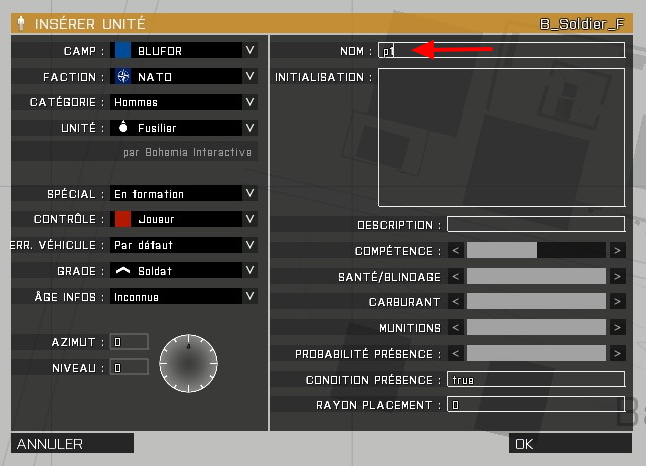Click the Munitions slider bar
Viewport: 646px width, 466px height.
(x=536, y=328)
